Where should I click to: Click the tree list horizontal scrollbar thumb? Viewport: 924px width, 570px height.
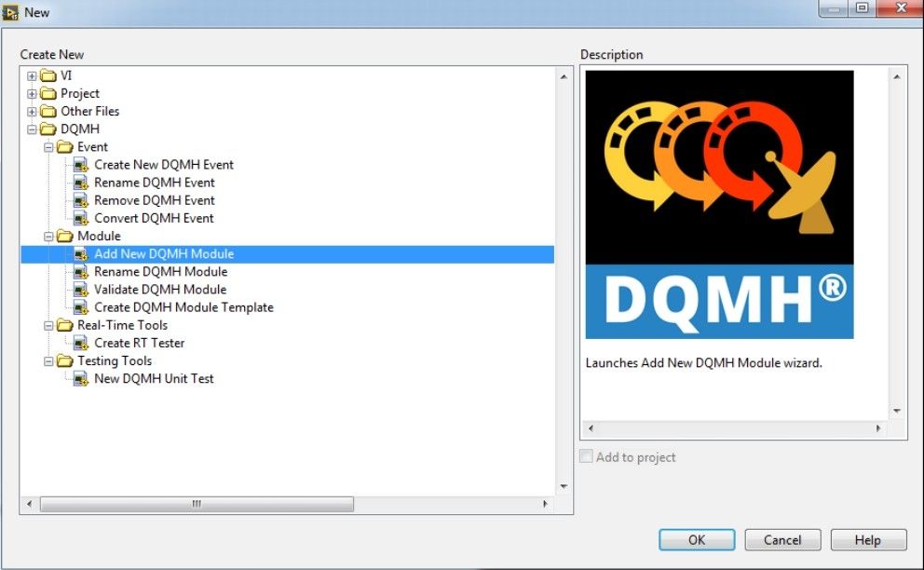197,504
